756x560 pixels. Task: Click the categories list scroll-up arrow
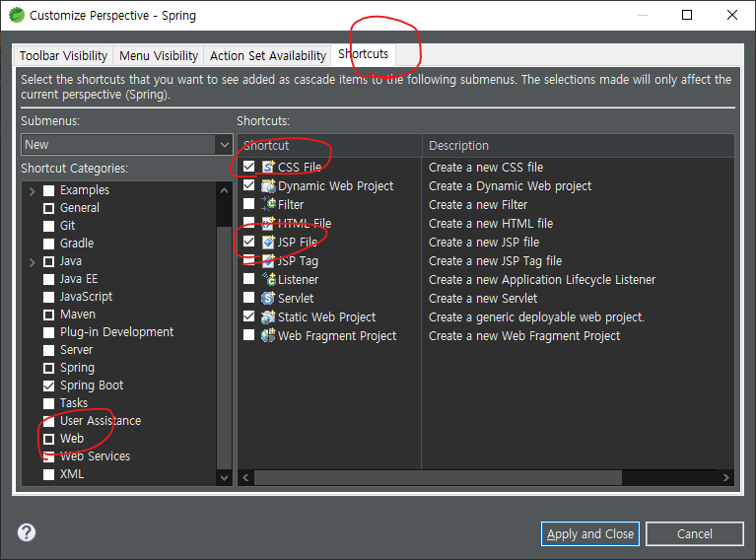(x=224, y=190)
